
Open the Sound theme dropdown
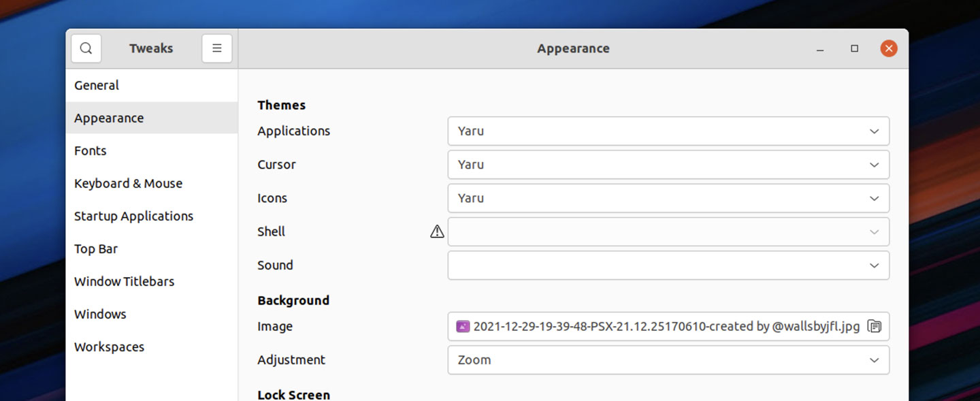[x=668, y=265]
